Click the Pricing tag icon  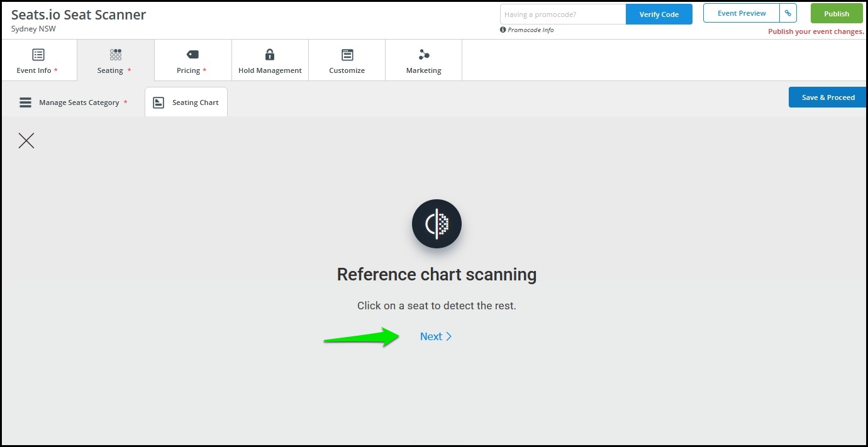(x=192, y=55)
